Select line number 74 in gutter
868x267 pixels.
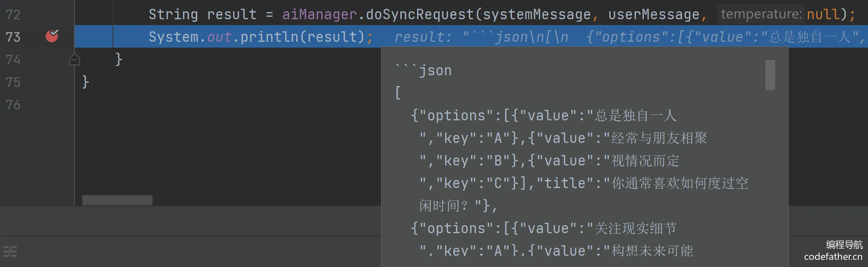tap(13, 60)
